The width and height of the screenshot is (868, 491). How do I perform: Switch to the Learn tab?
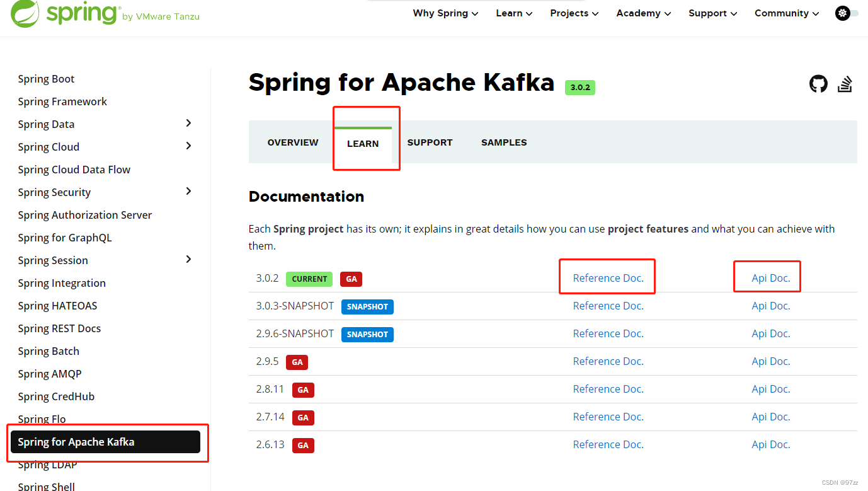363,144
